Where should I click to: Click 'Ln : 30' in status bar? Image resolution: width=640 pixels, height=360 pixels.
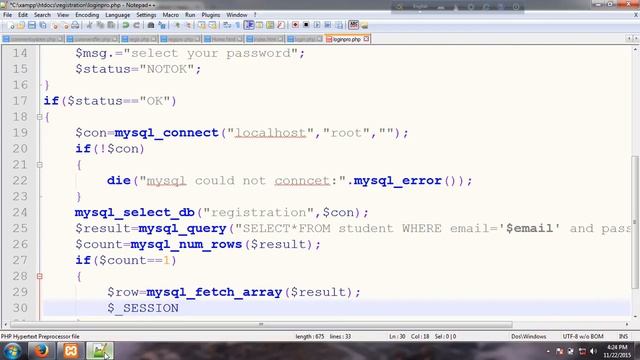(397, 337)
